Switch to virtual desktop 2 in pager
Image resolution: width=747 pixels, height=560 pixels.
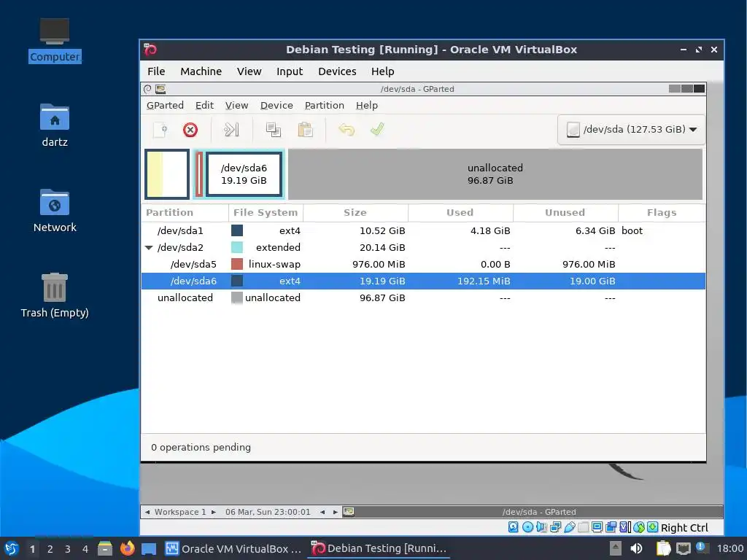[50, 549]
